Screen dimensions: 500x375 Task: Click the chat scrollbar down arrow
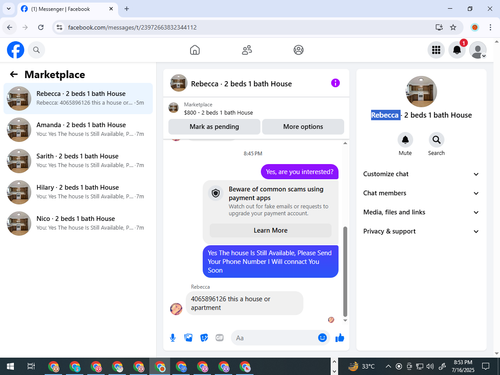[345, 320]
